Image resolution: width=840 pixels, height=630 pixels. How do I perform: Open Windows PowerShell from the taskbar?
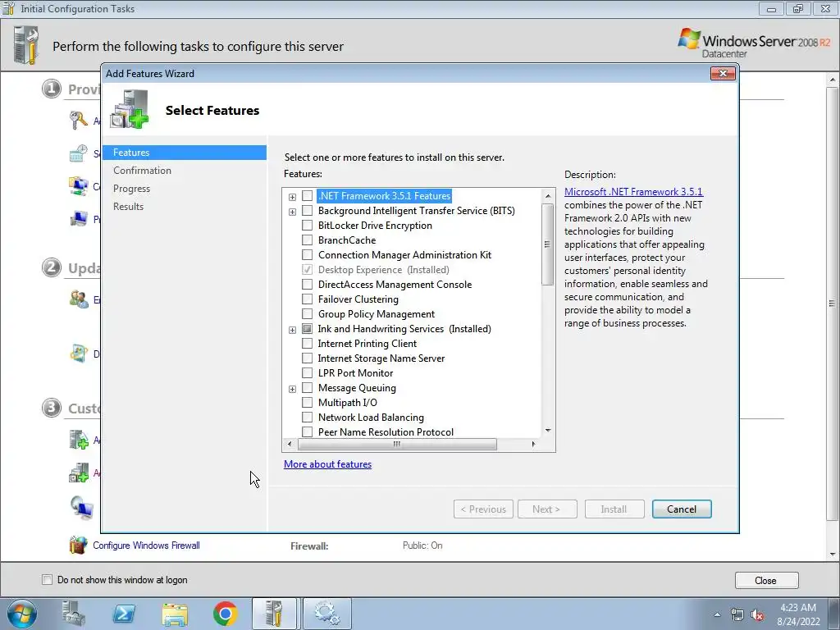pos(124,614)
